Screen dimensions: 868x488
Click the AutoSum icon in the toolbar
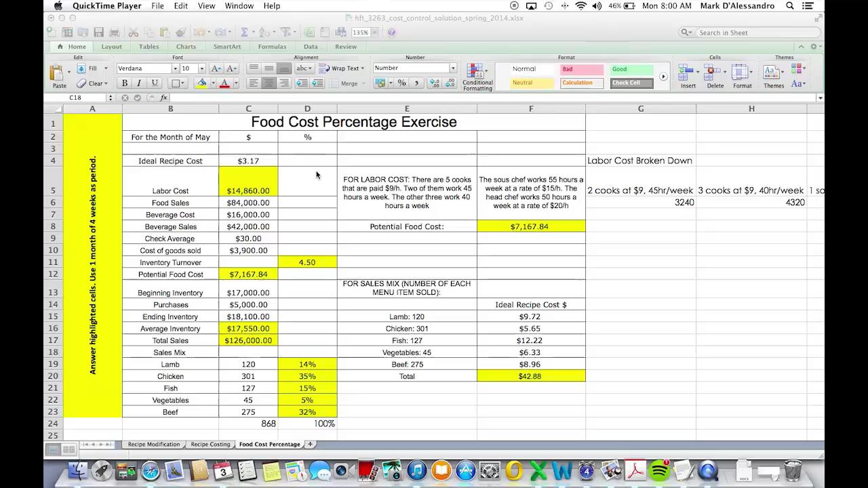[x=243, y=32]
